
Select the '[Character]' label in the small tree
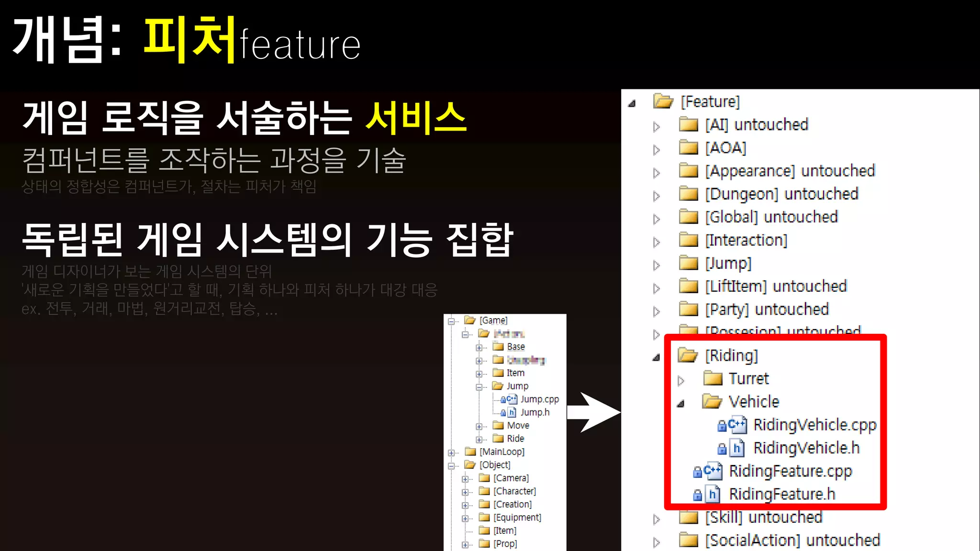point(514,491)
